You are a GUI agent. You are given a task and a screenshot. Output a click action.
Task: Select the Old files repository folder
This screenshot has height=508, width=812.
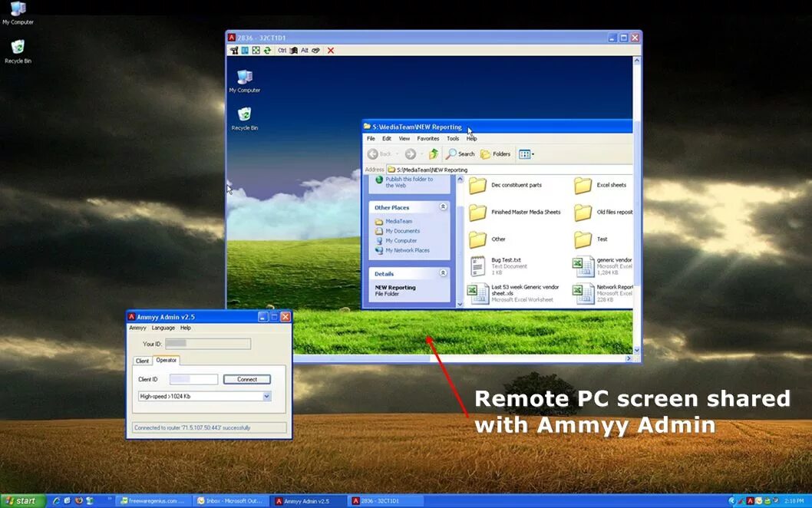602,212
